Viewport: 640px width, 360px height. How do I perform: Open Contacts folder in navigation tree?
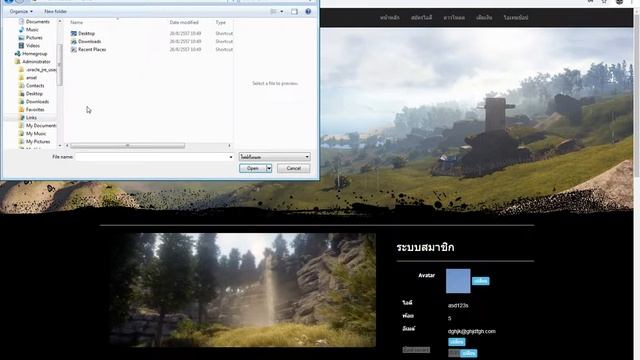(31, 86)
